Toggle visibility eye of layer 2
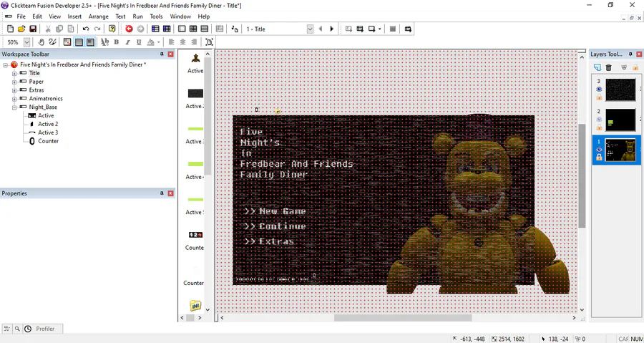 click(x=599, y=119)
